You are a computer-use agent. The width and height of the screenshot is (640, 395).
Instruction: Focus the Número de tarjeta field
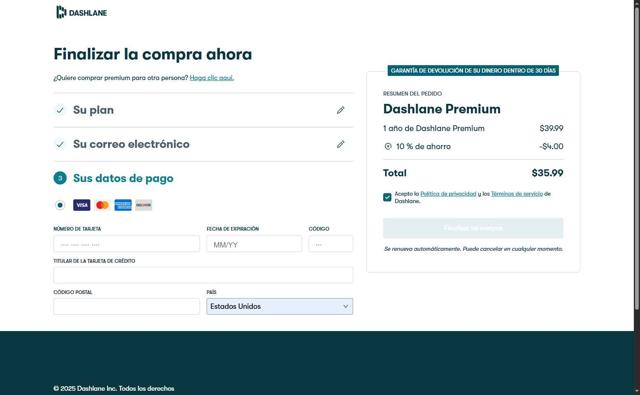click(x=127, y=244)
